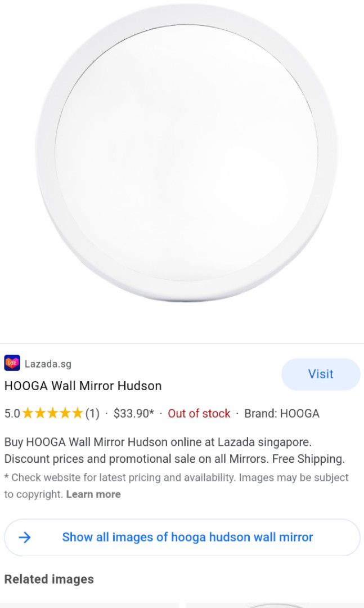Click the Buy HOOGA Wall Mirror description text

(x=174, y=450)
